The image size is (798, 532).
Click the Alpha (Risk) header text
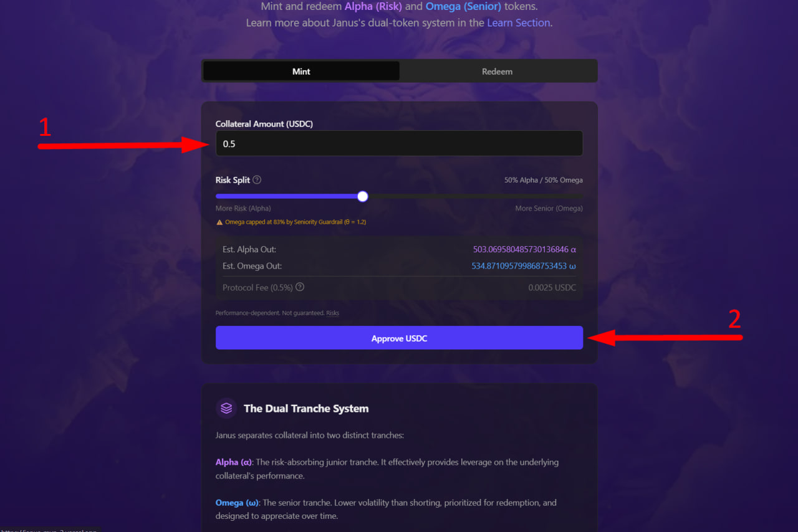coord(373,7)
